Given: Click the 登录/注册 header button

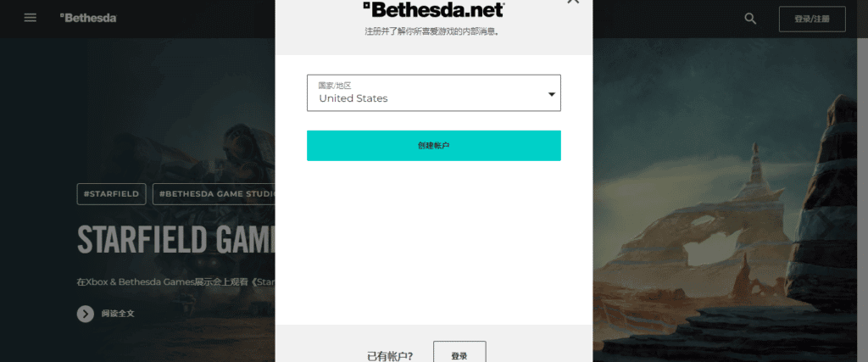Looking at the screenshot, I should 811,19.
